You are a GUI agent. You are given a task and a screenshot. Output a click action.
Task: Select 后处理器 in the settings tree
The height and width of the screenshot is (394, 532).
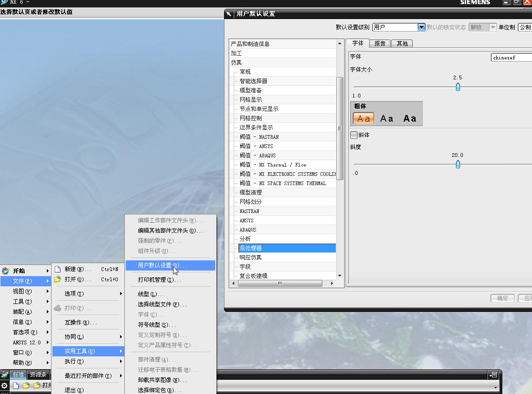pyautogui.click(x=287, y=248)
